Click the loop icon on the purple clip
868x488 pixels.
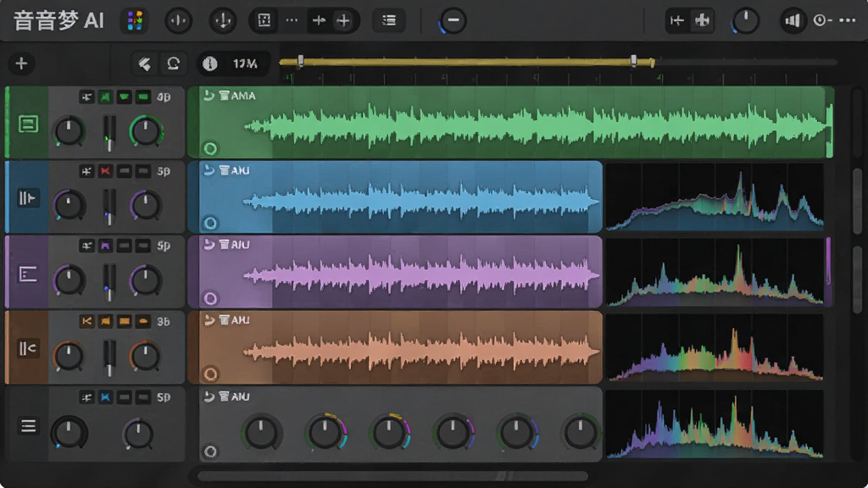(x=209, y=245)
